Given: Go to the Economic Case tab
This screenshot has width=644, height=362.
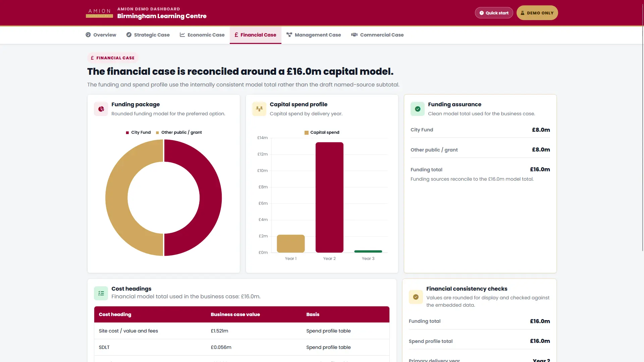Looking at the screenshot, I should point(202,35).
